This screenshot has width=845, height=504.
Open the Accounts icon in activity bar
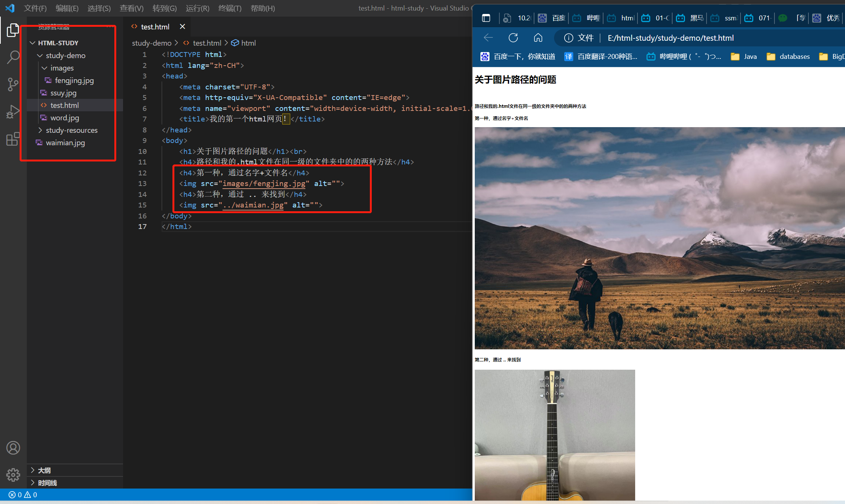click(13, 448)
